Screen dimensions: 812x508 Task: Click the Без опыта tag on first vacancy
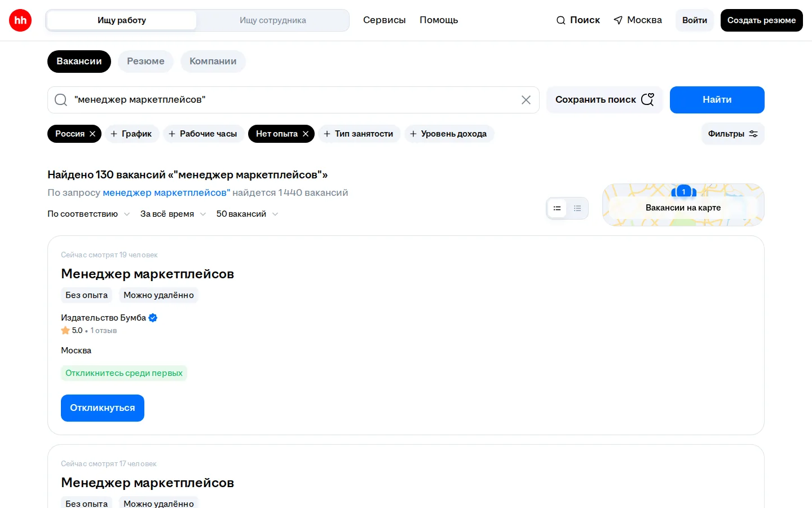click(x=86, y=295)
